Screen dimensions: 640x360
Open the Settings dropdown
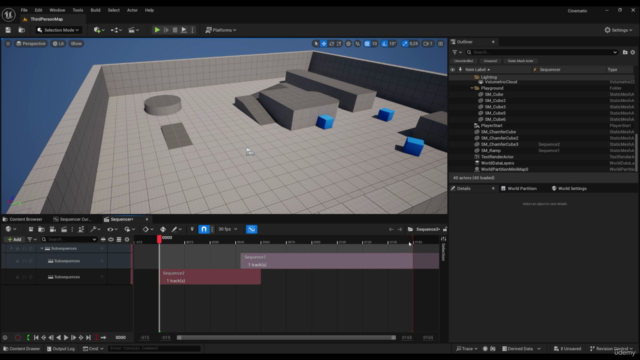point(618,30)
